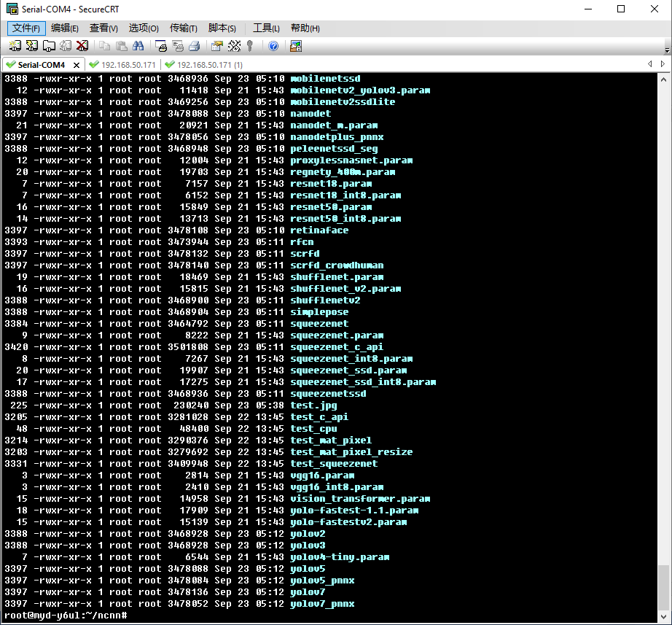Click the terminal vertical scrollbar thumb

(663, 590)
